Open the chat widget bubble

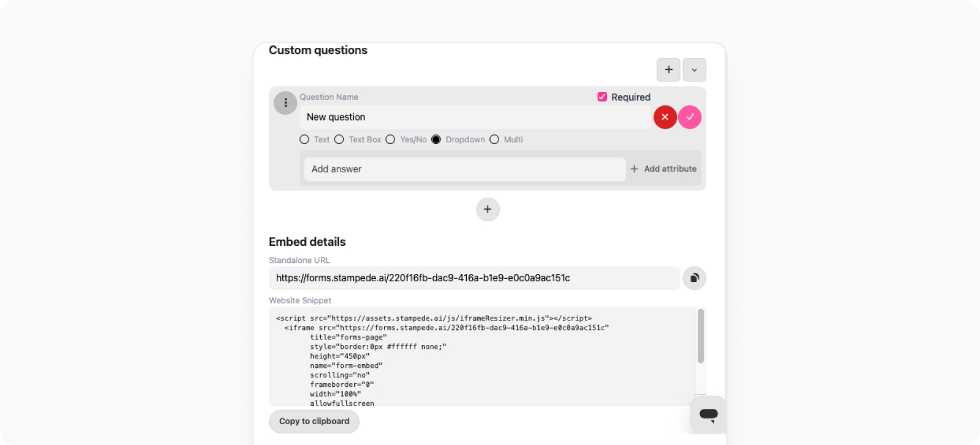[x=708, y=414]
